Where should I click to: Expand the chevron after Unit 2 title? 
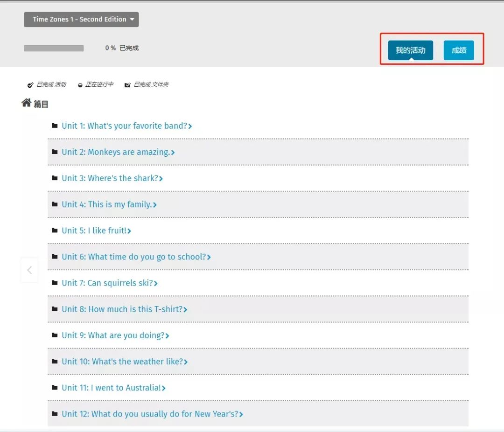173,153
